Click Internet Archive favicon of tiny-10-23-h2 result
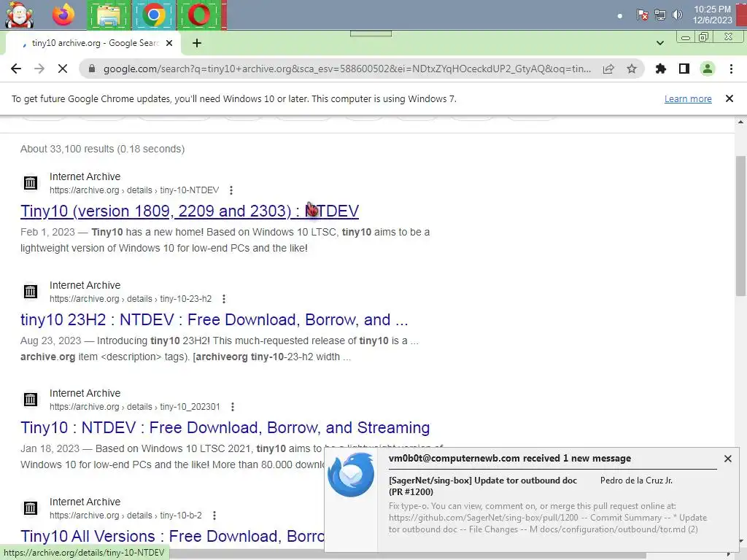This screenshot has width=747, height=560. (31, 292)
